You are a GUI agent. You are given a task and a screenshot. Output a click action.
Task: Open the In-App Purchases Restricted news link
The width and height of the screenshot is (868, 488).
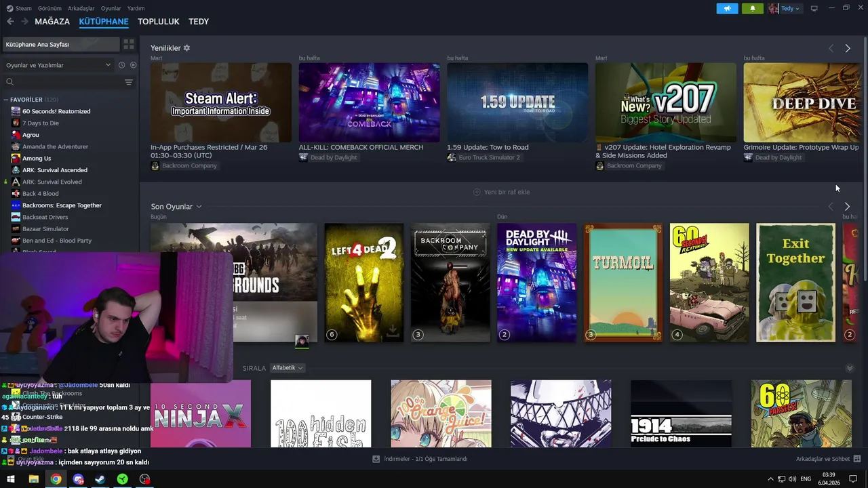click(209, 151)
